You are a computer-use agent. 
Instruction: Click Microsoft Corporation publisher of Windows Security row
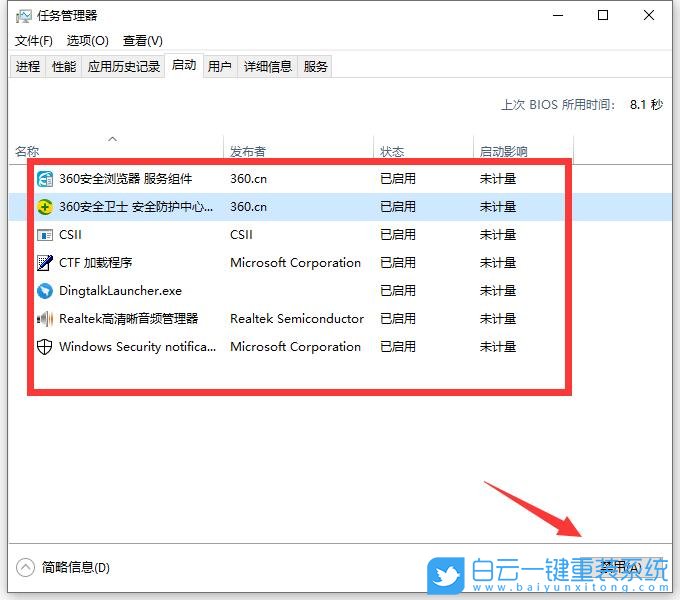click(x=295, y=347)
